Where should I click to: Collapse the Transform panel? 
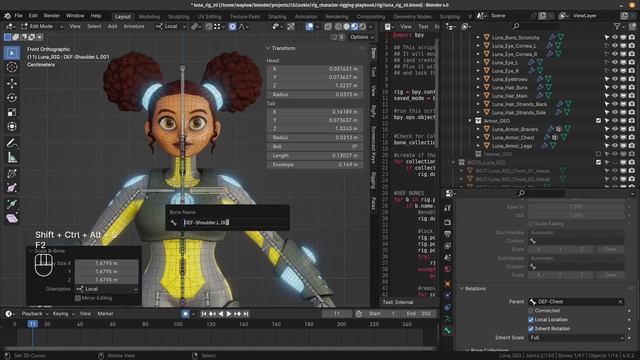pyautogui.click(x=268, y=48)
